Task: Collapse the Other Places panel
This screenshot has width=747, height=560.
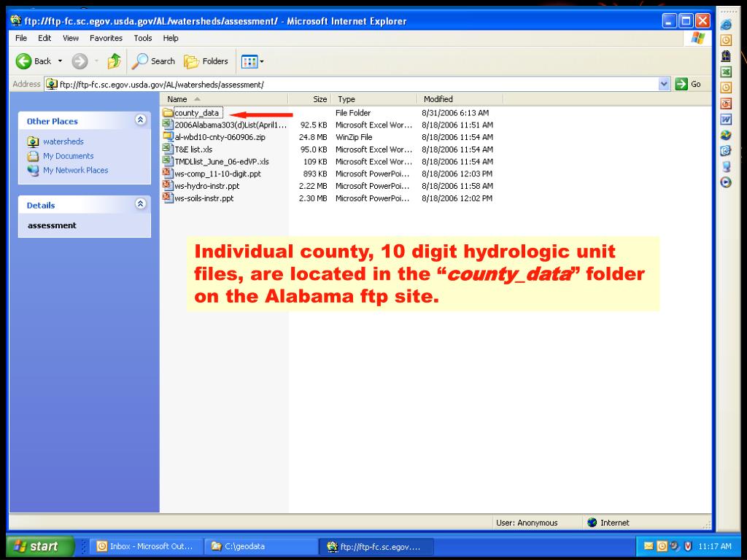Action: click(x=140, y=120)
